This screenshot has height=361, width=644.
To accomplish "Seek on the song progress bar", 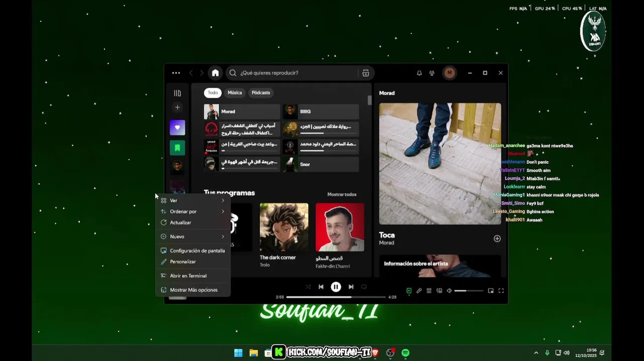I will 336,297.
